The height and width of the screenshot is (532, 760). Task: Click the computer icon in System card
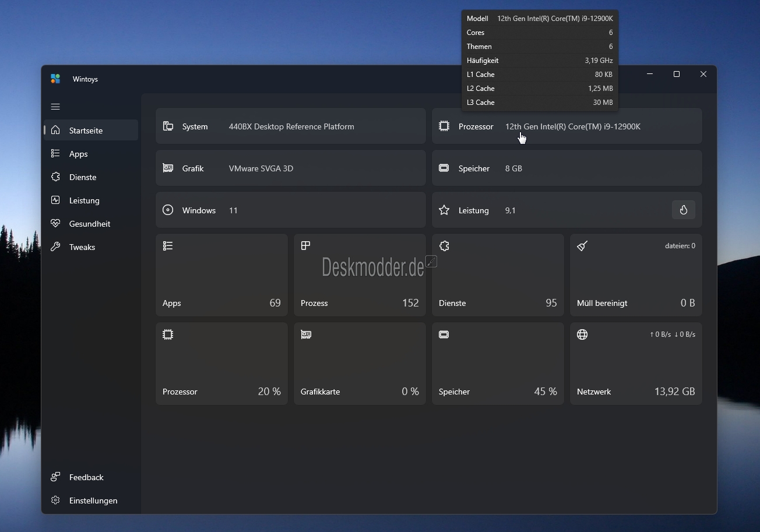[x=168, y=126]
